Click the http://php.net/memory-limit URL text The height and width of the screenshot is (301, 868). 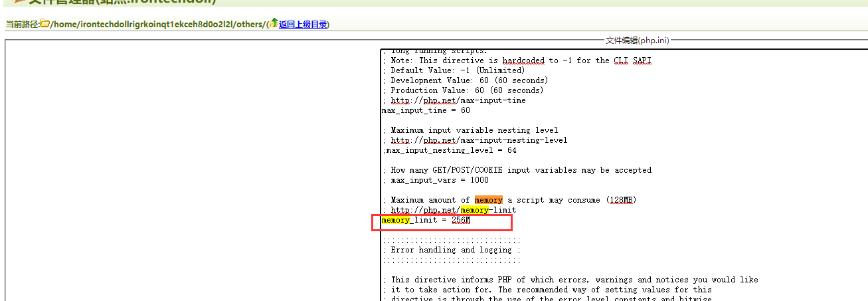(453, 210)
